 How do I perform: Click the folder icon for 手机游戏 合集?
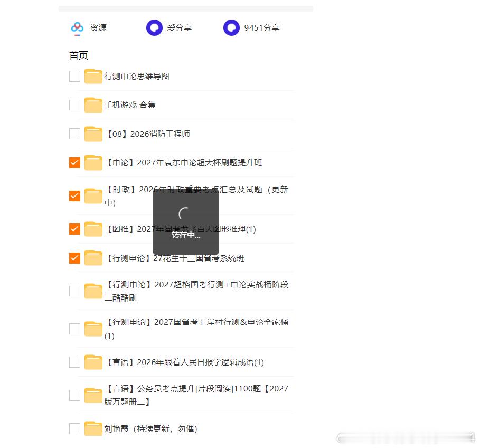click(x=93, y=105)
